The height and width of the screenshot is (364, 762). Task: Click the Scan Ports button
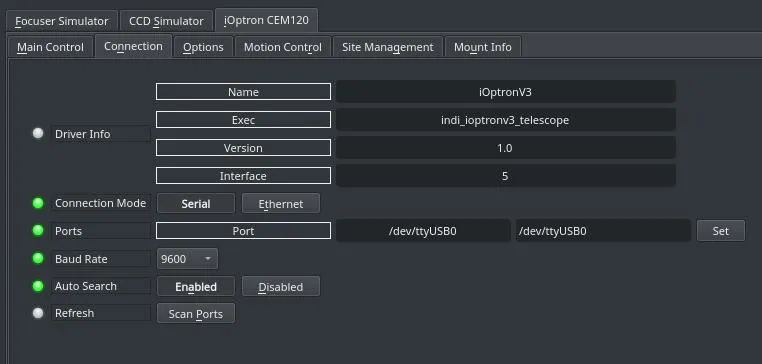coord(196,314)
